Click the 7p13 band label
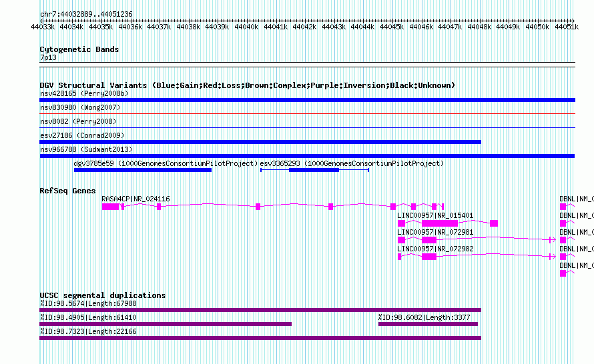The width and height of the screenshot is (594, 364). pyautogui.click(x=48, y=57)
